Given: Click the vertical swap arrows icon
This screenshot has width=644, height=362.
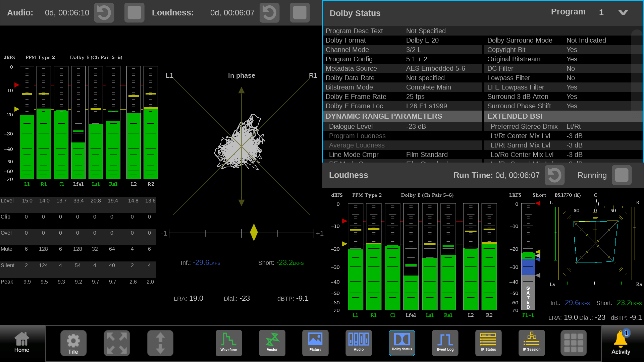Looking at the screenshot, I should 160,343.
